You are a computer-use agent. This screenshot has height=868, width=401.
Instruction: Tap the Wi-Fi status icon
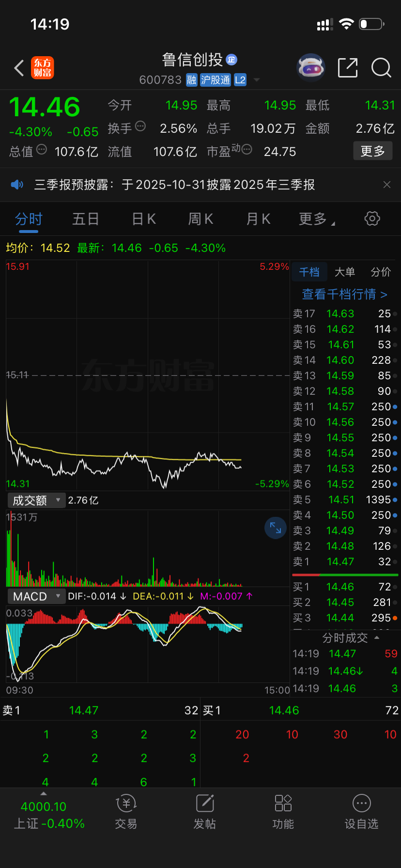pyautogui.click(x=347, y=24)
